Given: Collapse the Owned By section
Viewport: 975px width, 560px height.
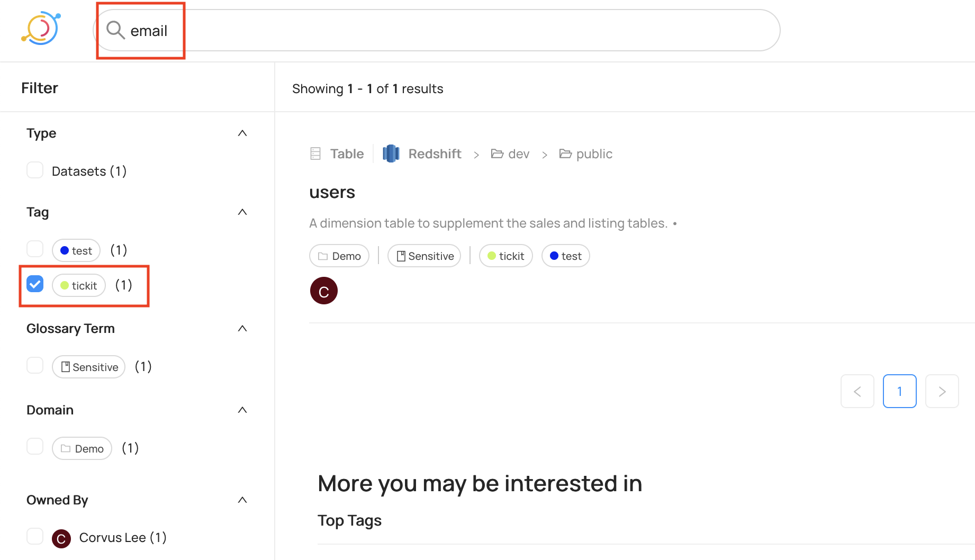Looking at the screenshot, I should 242,500.
